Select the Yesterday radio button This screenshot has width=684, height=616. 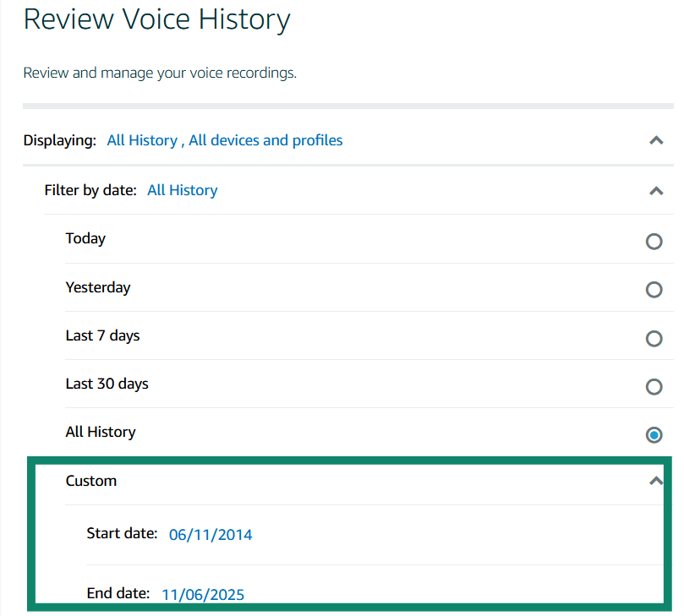pyautogui.click(x=654, y=290)
